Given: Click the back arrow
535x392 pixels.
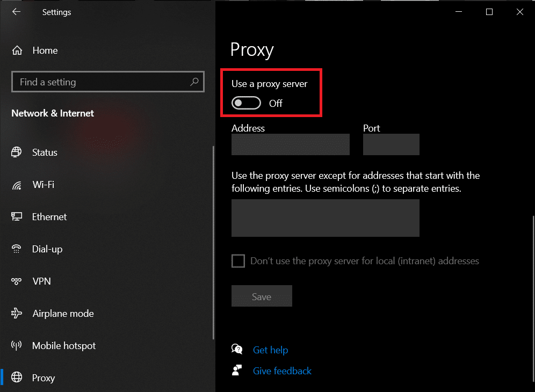Looking at the screenshot, I should [16, 11].
